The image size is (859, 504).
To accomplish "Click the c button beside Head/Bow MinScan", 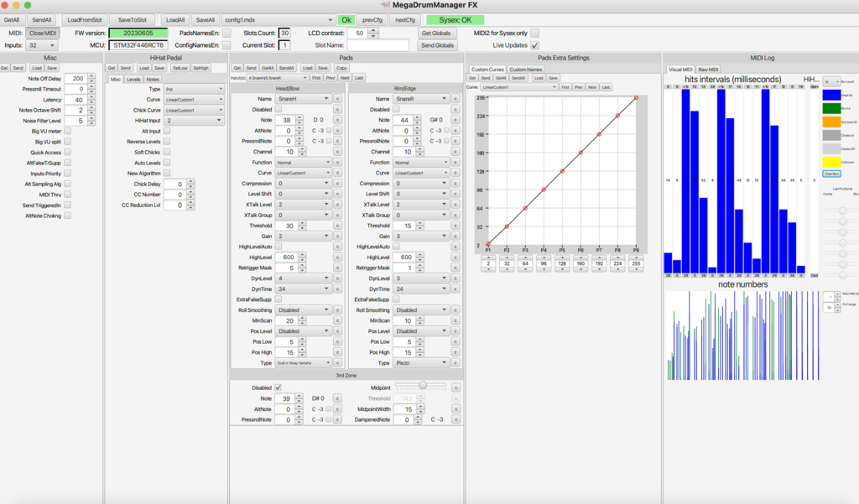I will (337, 320).
